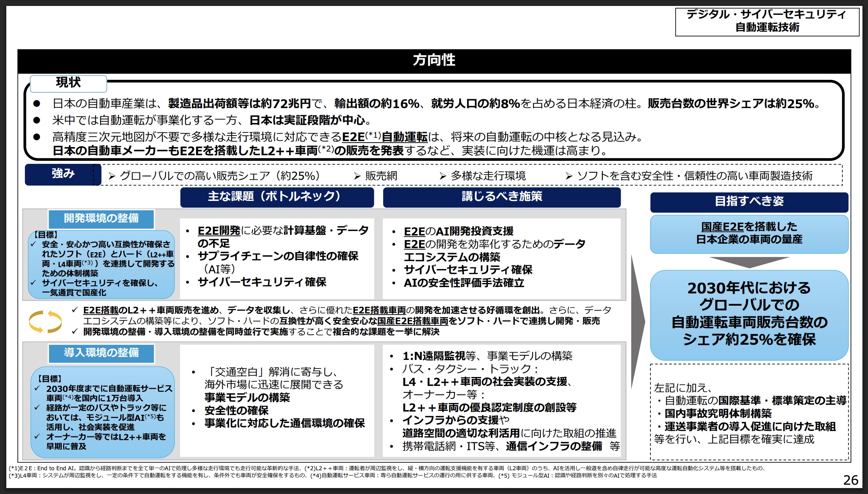Select the 現状 tab label
868x494 pixels.
68,83
